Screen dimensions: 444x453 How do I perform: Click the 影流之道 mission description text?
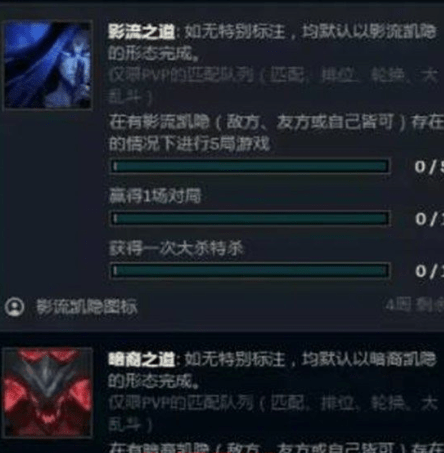tap(273, 43)
